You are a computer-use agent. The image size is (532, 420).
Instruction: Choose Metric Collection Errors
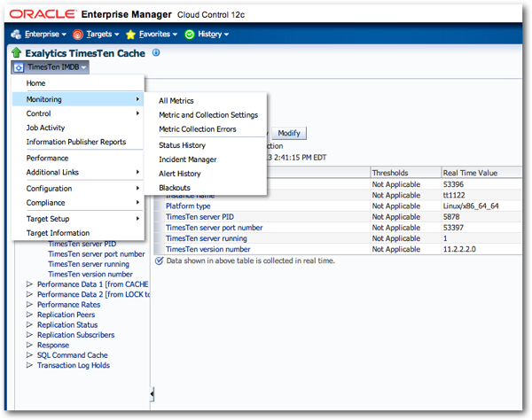point(206,129)
